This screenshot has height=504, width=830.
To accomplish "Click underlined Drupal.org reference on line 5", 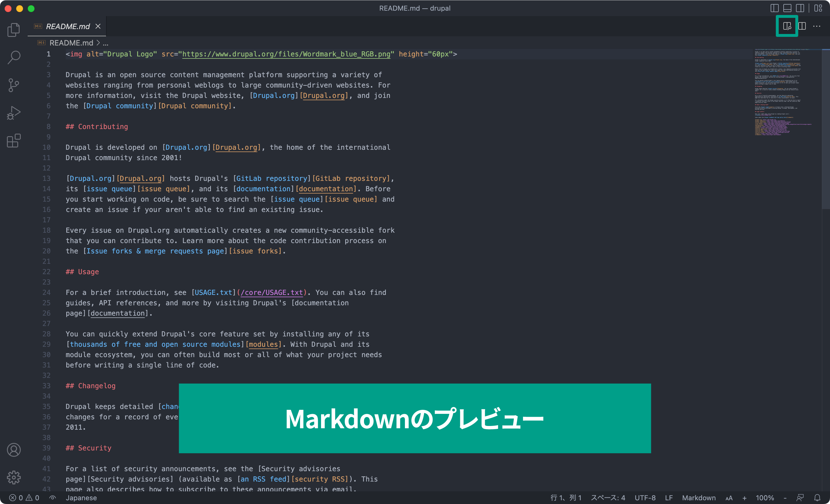I will tap(324, 95).
